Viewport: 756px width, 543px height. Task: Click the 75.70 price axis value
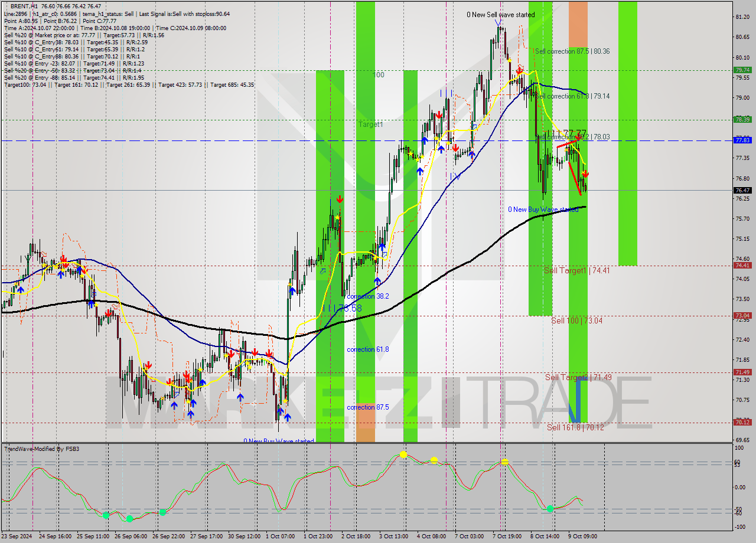tap(742, 219)
